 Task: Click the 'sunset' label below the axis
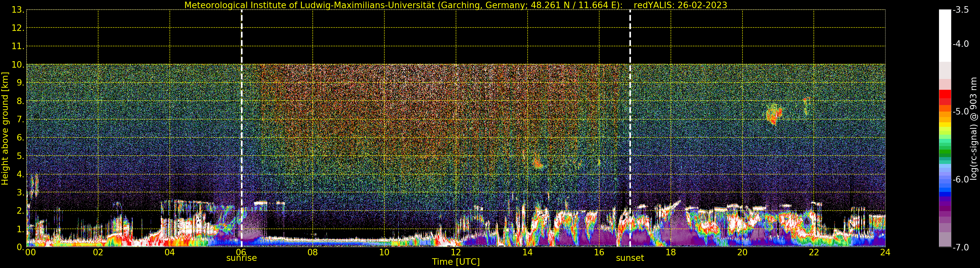(x=630, y=258)
